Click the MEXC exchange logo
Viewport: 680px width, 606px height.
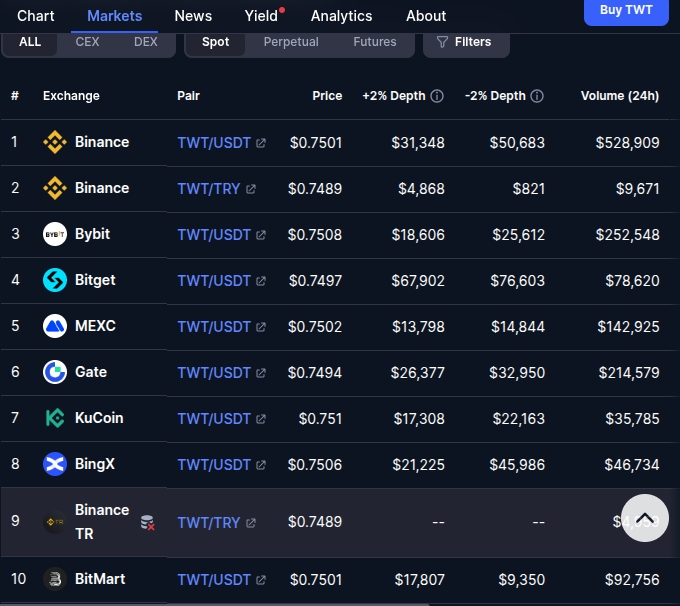[x=55, y=326]
